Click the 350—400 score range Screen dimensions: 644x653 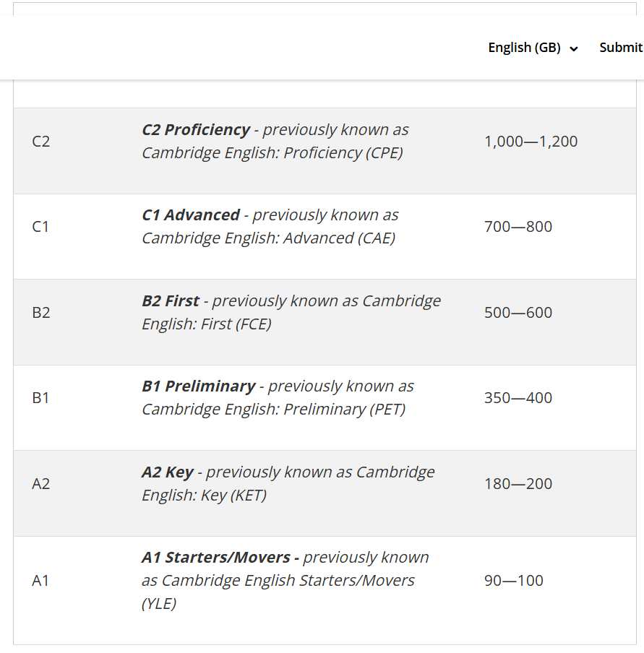point(518,398)
